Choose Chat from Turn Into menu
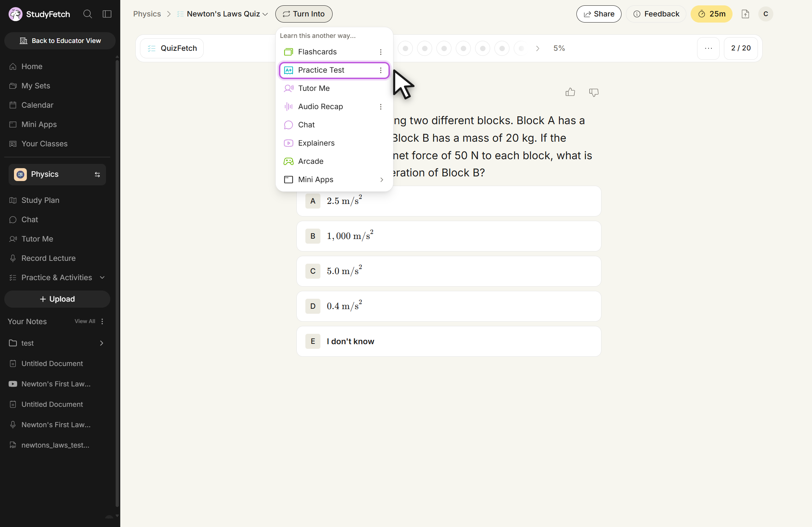 334,125
